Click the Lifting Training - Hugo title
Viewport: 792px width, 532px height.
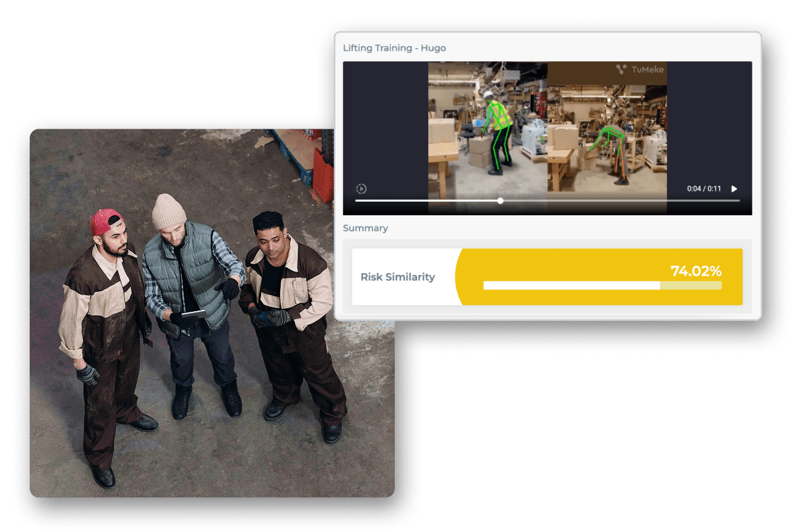tap(394, 48)
